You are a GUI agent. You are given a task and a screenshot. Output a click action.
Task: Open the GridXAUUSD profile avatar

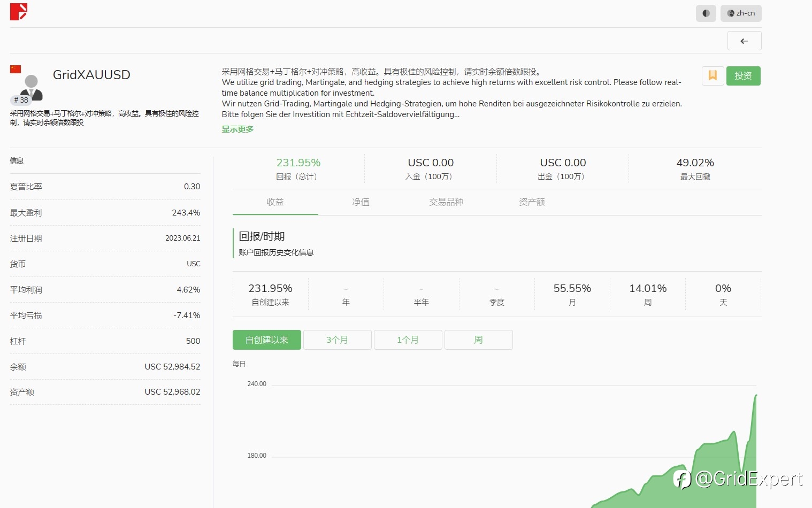click(32, 88)
